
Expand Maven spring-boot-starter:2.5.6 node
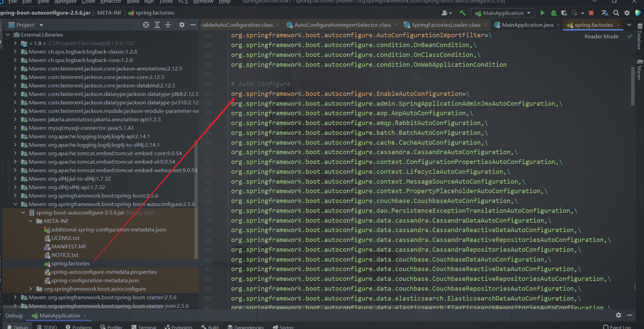15,297
